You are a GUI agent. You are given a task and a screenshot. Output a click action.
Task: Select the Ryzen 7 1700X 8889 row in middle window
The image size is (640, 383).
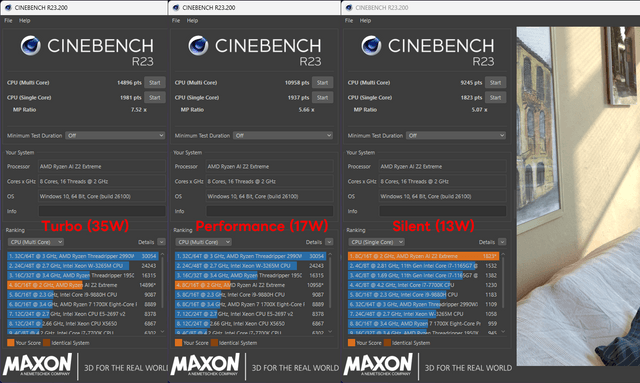point(250,304)
